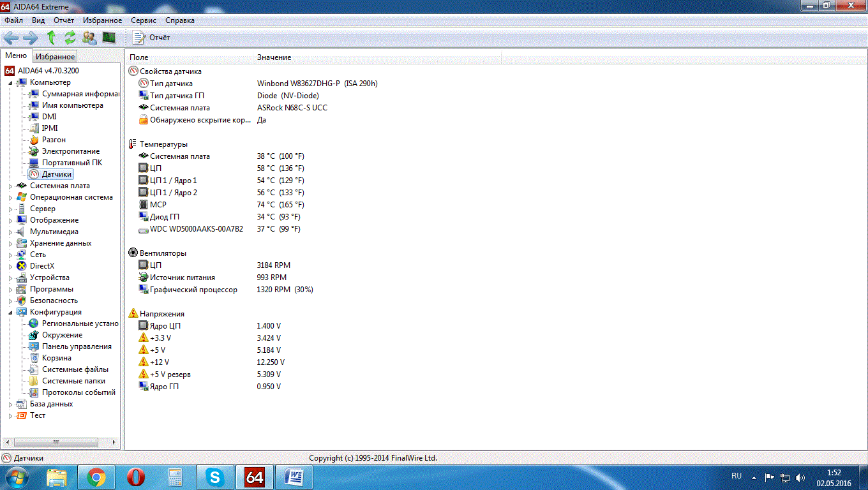The width and height of the screenshot is (868, 490).
Task: Open the Сервис menu
Action: point(144,20)
